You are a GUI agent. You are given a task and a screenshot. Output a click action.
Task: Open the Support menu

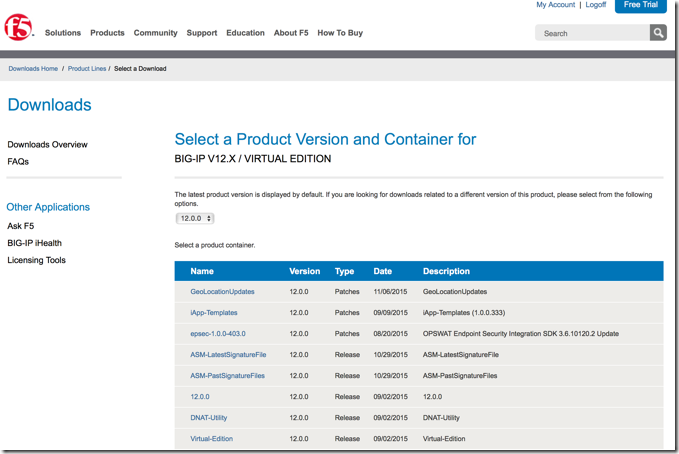pyautogui.click(x=201, y=33)
